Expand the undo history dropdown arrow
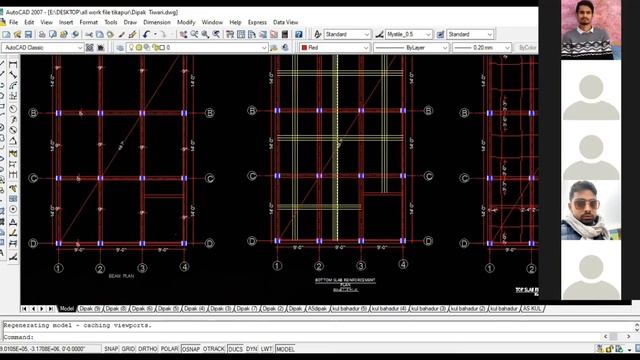The image size is (640, 360). tap(155, 34)
